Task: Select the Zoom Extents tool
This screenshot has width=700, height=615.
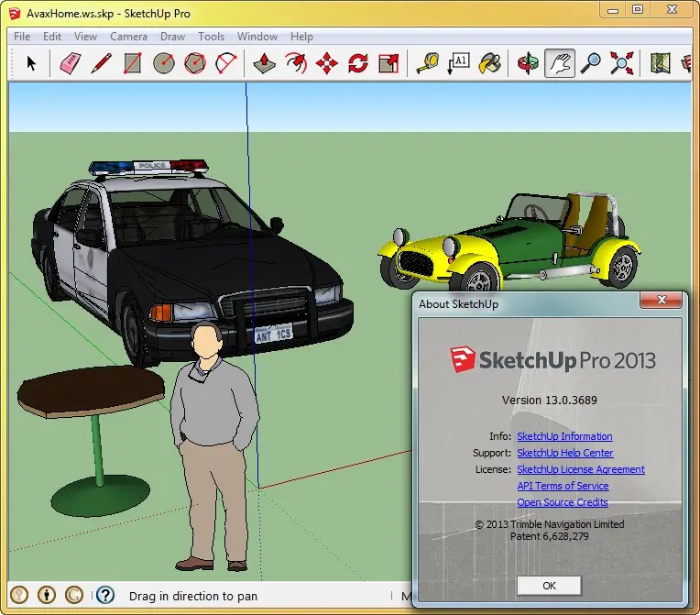Action: click(x=622, y=63)
